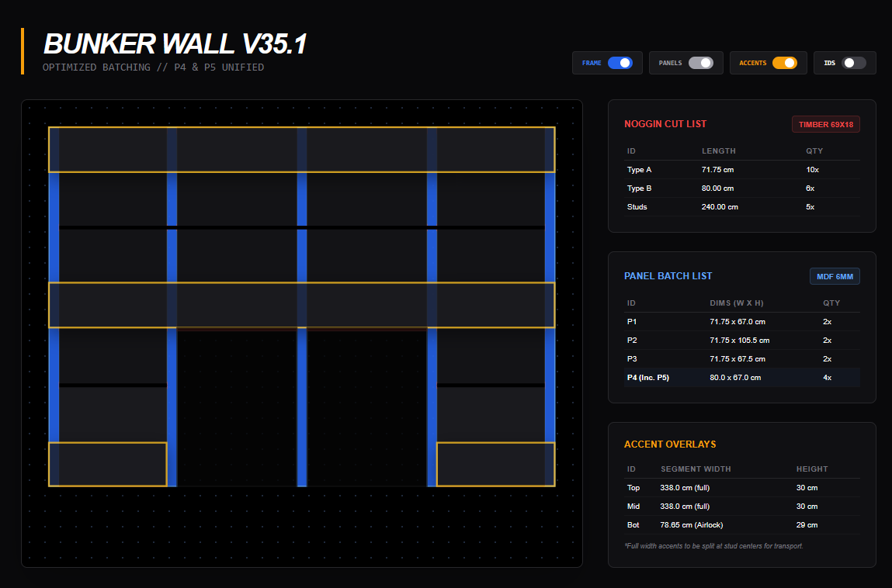The width and height of the screenshot is (892, 588).
Task: Select the highlighted P4 (Inc. P5) row
Action: 741,378
